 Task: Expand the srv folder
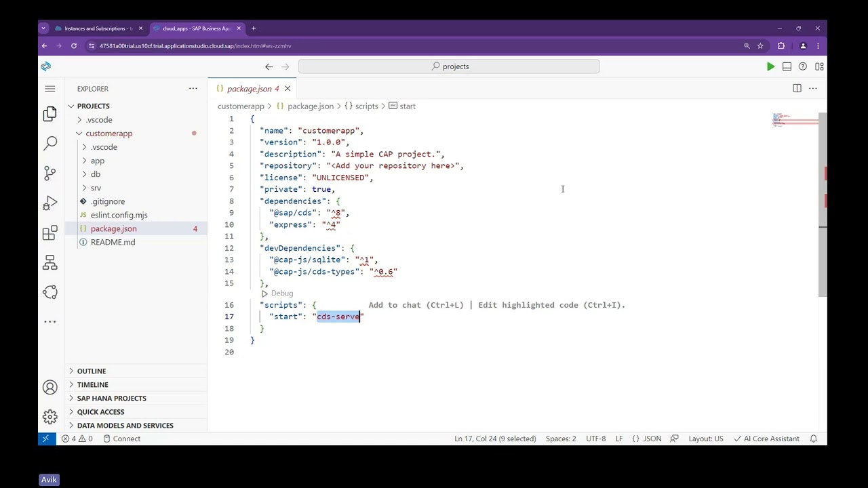[96, 188]
